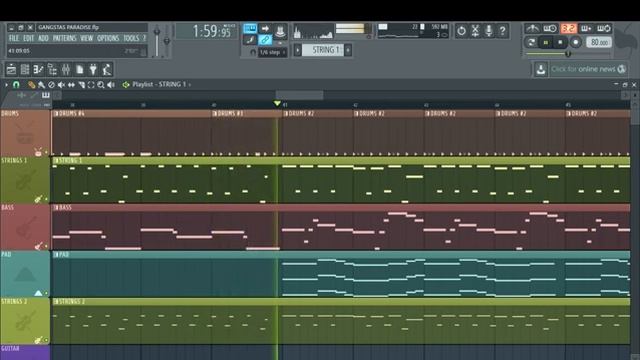Click the master pitch slider
This screenshot has width=640, height=360.
pyautogui.click(x=167, y=41)
